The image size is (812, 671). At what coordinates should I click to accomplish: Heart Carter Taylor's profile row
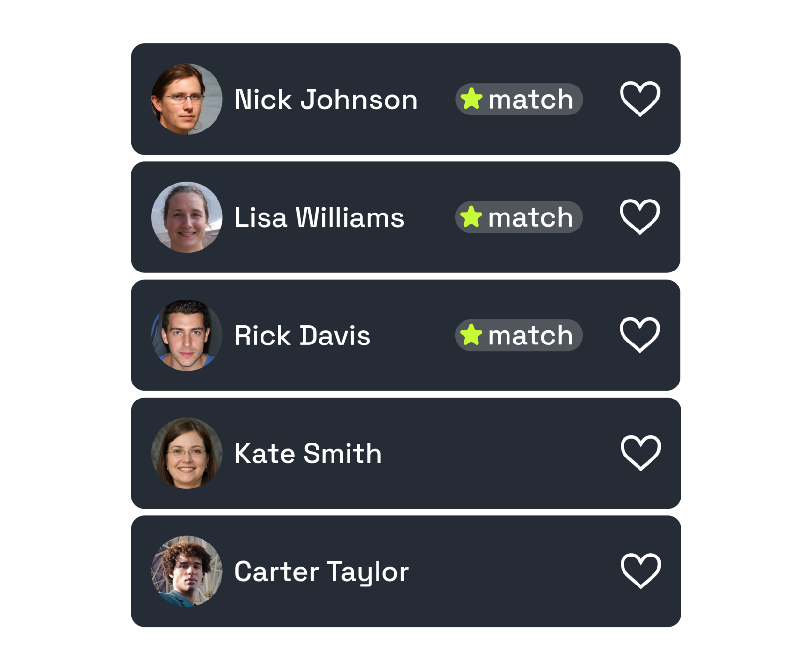[x=640, y=571]
